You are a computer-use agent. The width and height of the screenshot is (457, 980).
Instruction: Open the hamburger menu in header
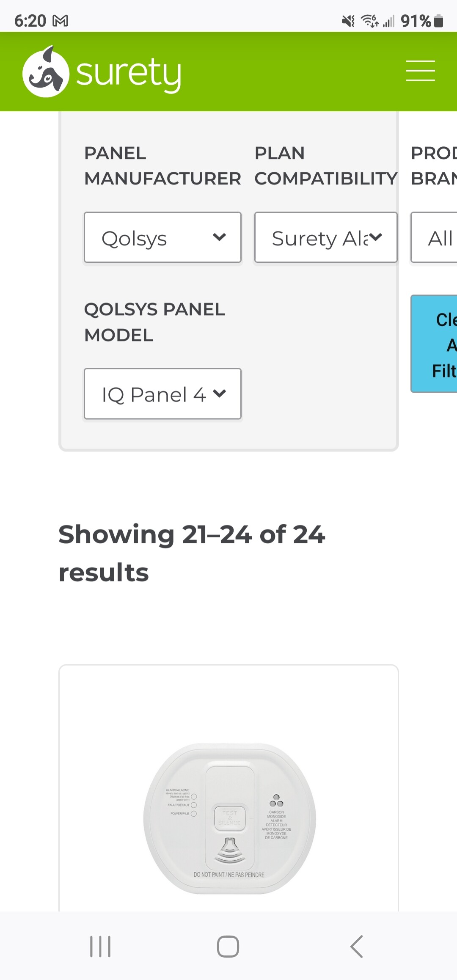420,71
